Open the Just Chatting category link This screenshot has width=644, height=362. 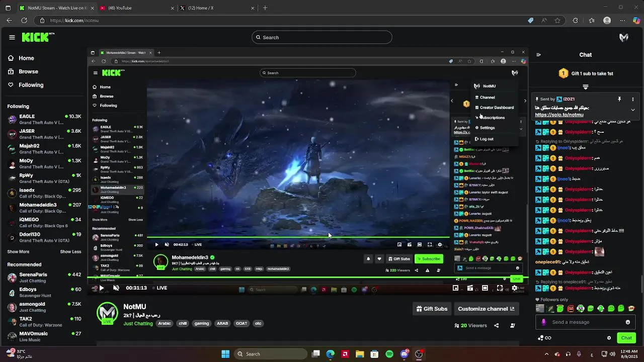tap(138, 323)
